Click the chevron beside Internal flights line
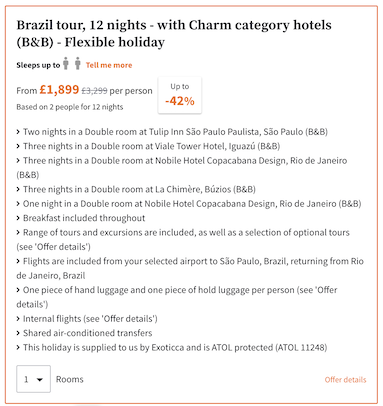This screenshot has height=406, width=383. pos(18,319)
